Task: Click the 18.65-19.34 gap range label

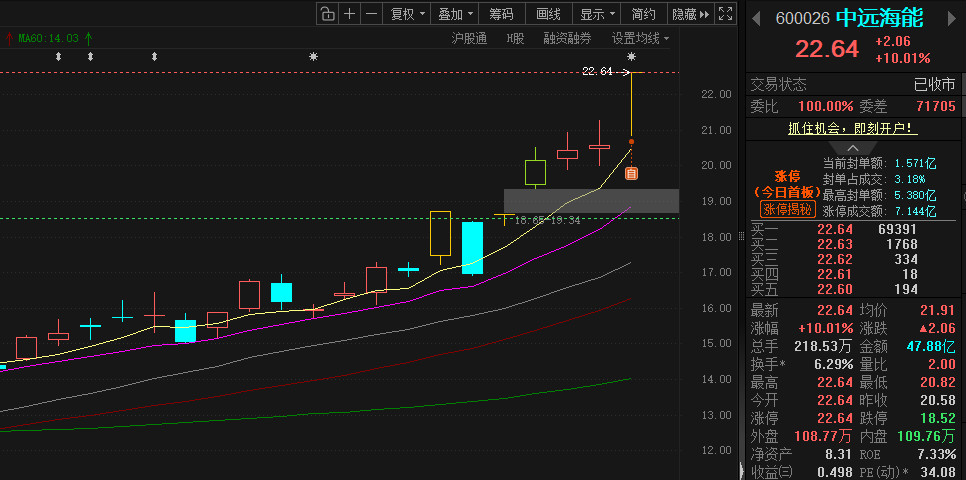Action: [x=547, y=220]
